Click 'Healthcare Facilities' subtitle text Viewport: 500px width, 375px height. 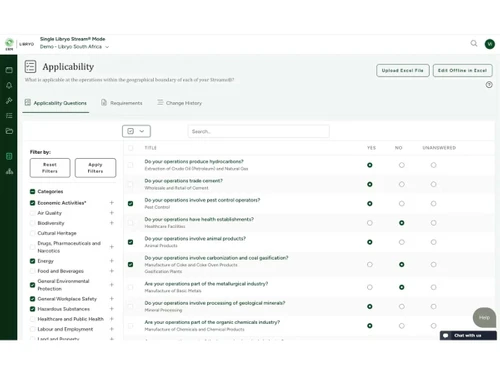coord(165,226)
